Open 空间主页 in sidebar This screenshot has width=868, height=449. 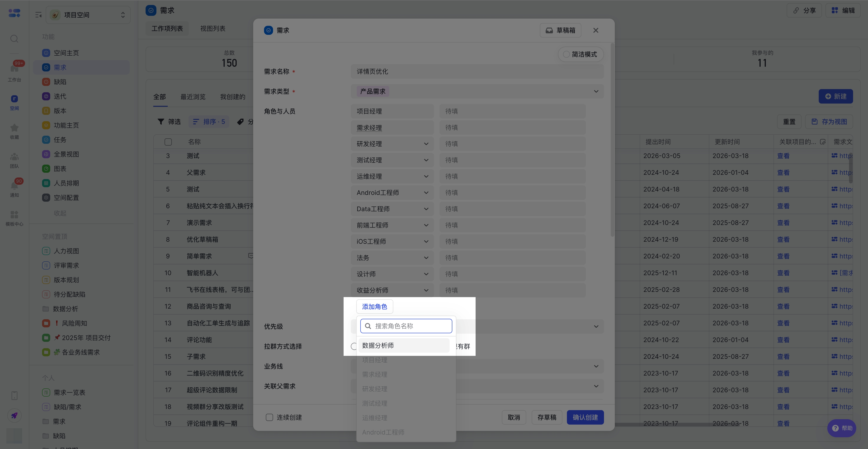82,53
